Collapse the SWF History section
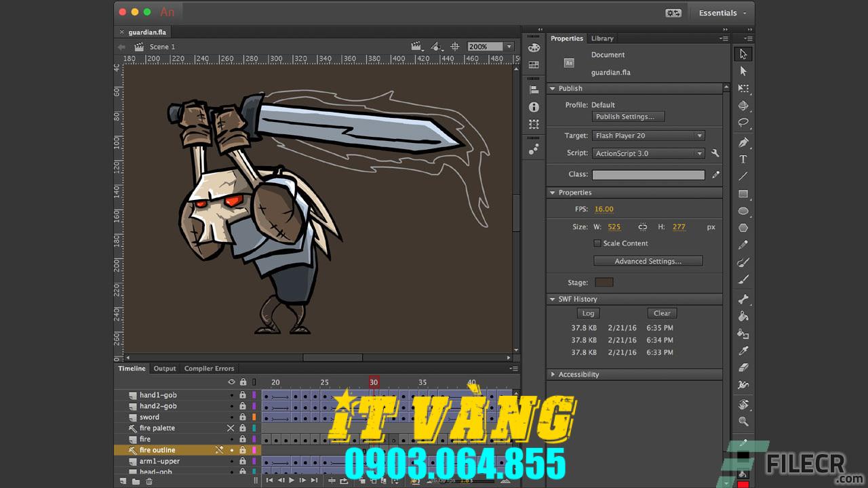Image resolution: width=868 pixels, height=488 pixels. [x=553, y=298]
